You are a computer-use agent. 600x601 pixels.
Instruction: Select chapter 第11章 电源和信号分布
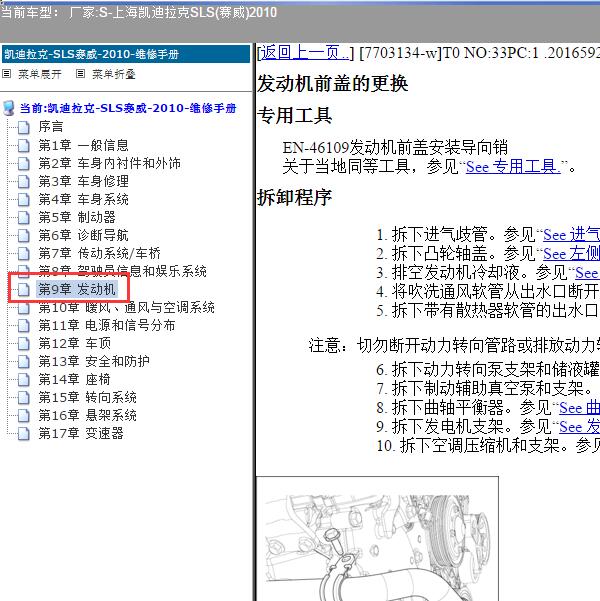[x=107, y=325]
